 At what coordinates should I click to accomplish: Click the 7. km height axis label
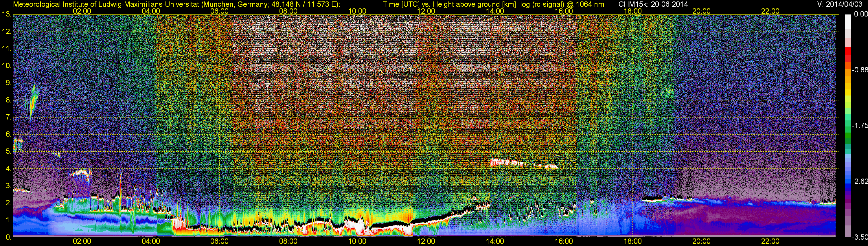click(8, 117)
